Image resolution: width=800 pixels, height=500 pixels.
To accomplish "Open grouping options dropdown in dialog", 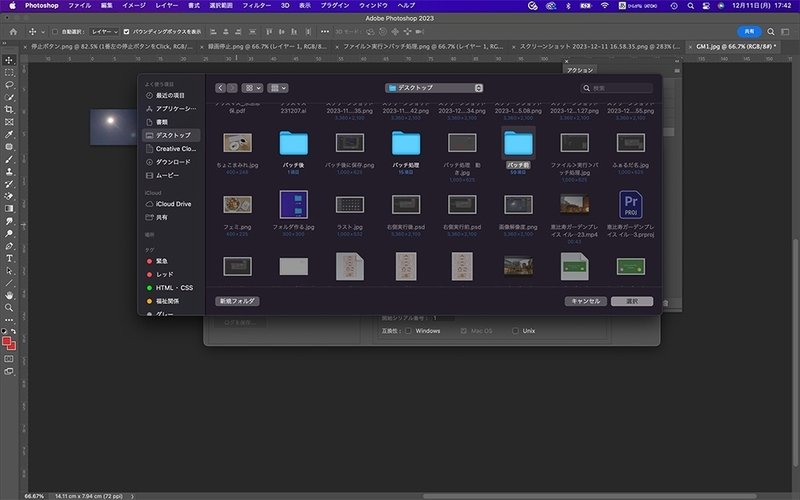I will tap(278, 88).
